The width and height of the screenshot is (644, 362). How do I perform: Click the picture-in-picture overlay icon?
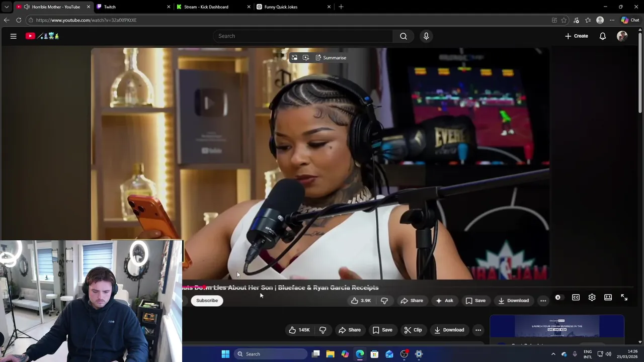[x=294, y=58]
